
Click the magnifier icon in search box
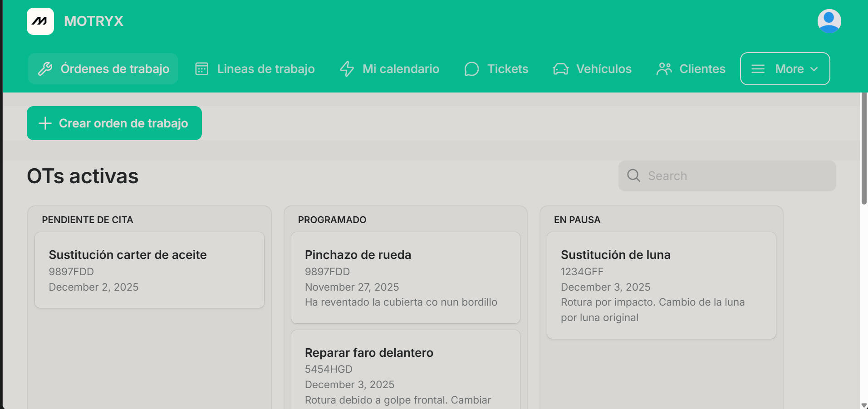pyautogui.click(x=633, y=176)
